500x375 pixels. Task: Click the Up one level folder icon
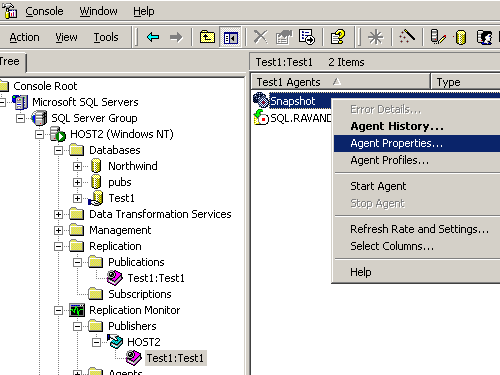(207, 37)
